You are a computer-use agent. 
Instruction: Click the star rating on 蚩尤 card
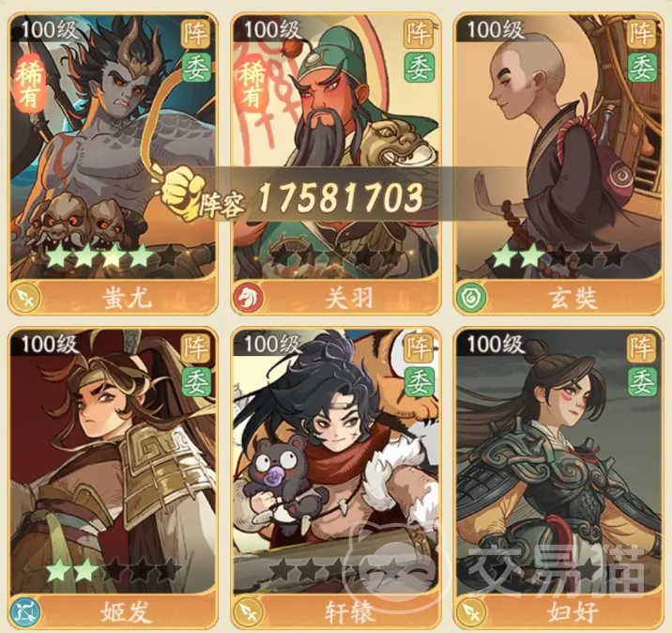tap(113, 256)
